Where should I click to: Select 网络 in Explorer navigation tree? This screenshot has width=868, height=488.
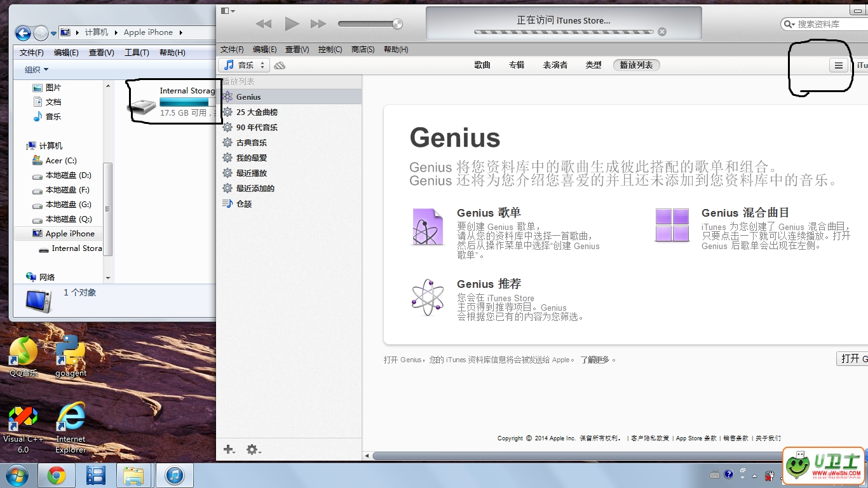(41, 277)
